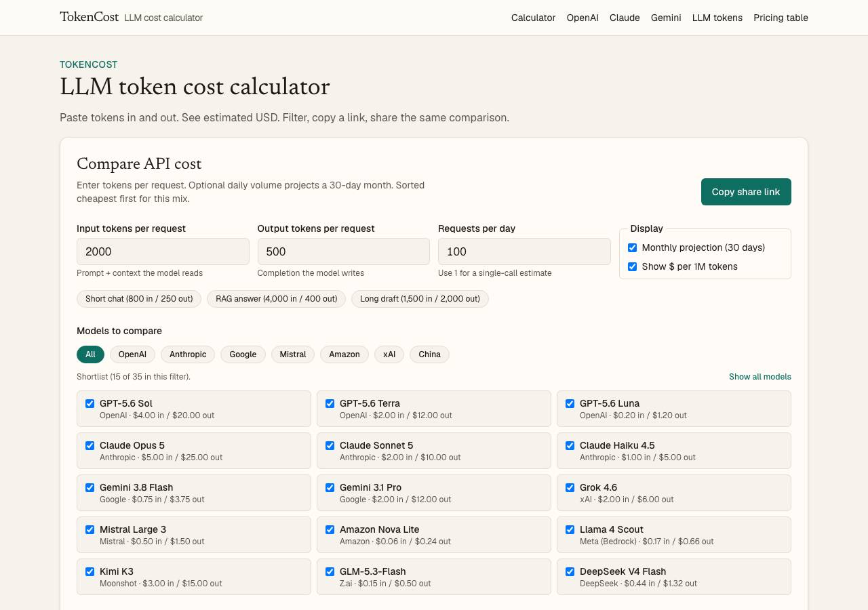Uncheck Mistral Large 3 model
Screen dimensions: 868x610
90,529
